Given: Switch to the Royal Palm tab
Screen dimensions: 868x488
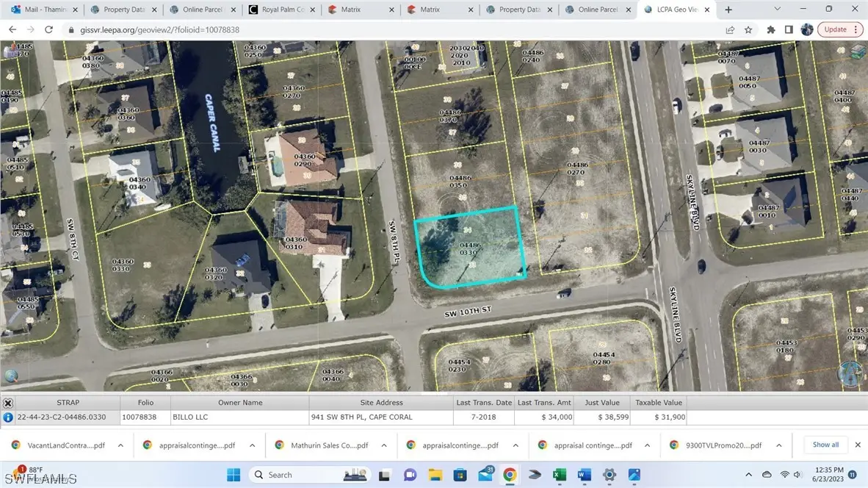Looking at the screenshot, I should [282, 10].
